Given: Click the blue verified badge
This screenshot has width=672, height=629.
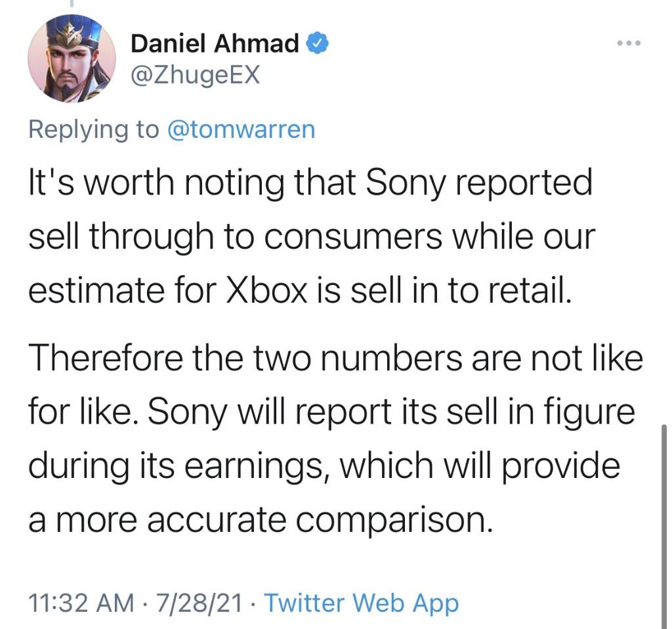Looking at the screenshot, I should pos(318,44).
